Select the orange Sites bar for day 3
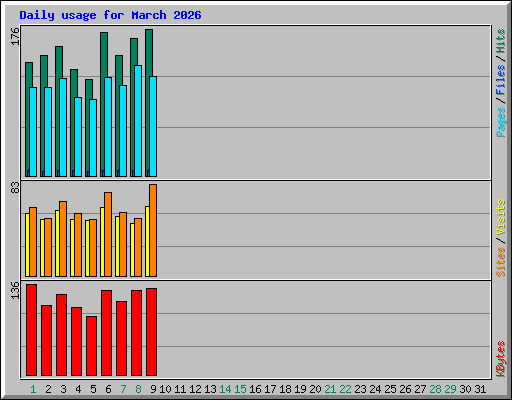The width and height of the screenshot is (512, 400). coord(63,239)
